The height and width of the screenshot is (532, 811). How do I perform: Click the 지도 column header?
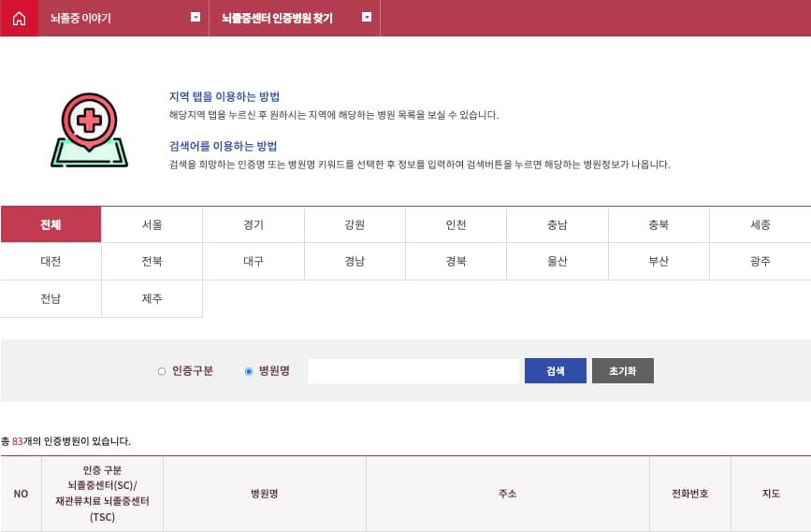(771, 494)
